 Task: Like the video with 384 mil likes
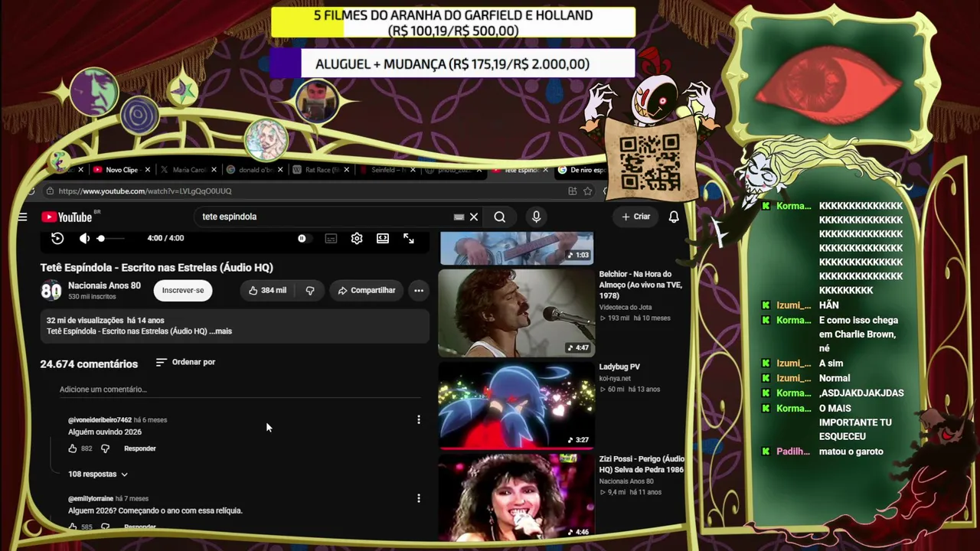tap(267, 290)
